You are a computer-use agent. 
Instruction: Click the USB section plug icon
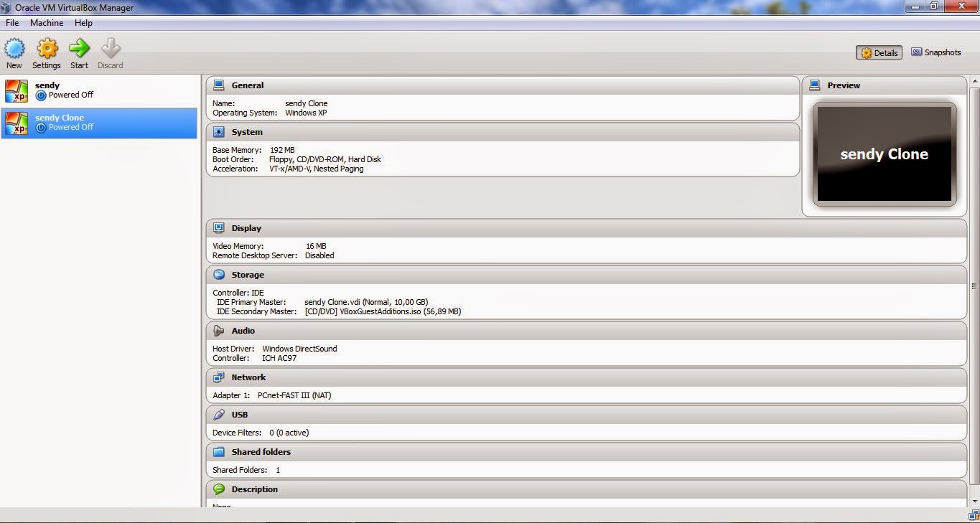[219, 415]
